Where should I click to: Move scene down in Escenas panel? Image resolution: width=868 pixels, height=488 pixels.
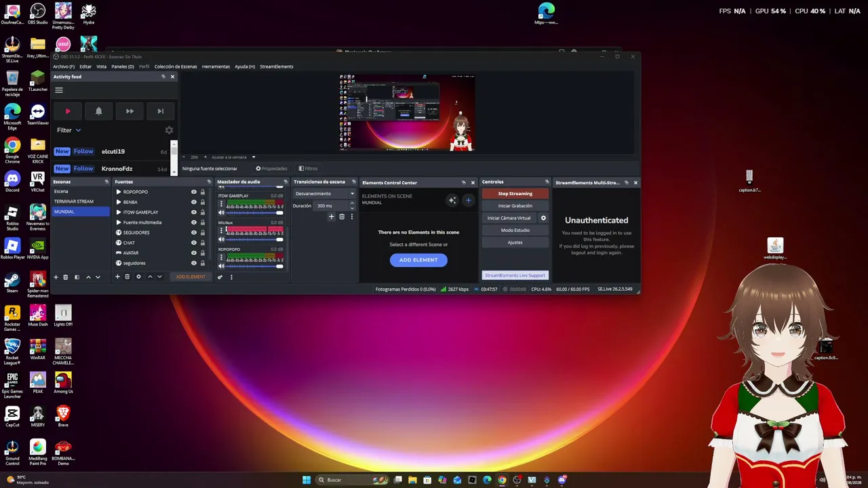point(98,277)
